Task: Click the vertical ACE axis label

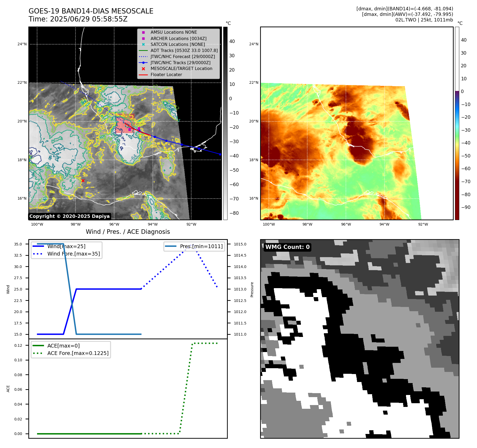Action: click(8, 389)
